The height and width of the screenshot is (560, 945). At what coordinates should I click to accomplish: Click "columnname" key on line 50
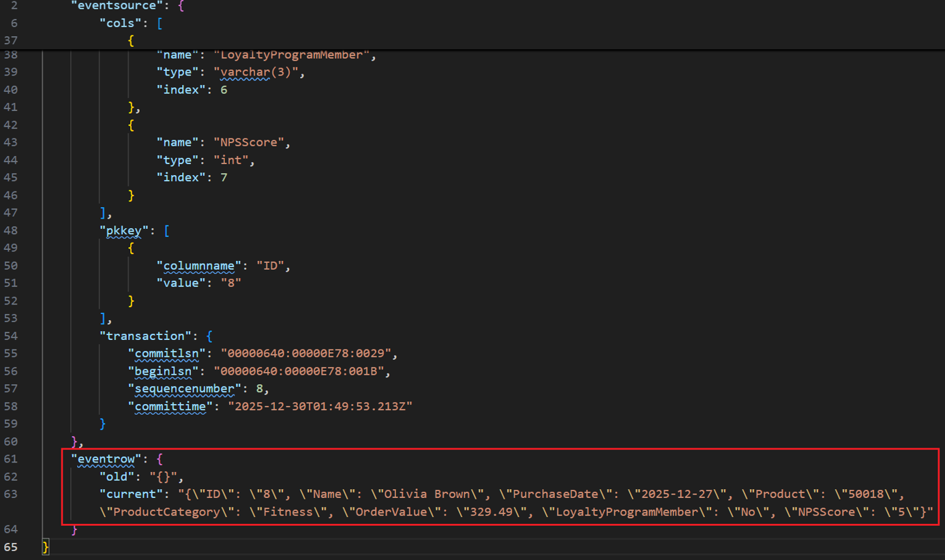point(199,266)
